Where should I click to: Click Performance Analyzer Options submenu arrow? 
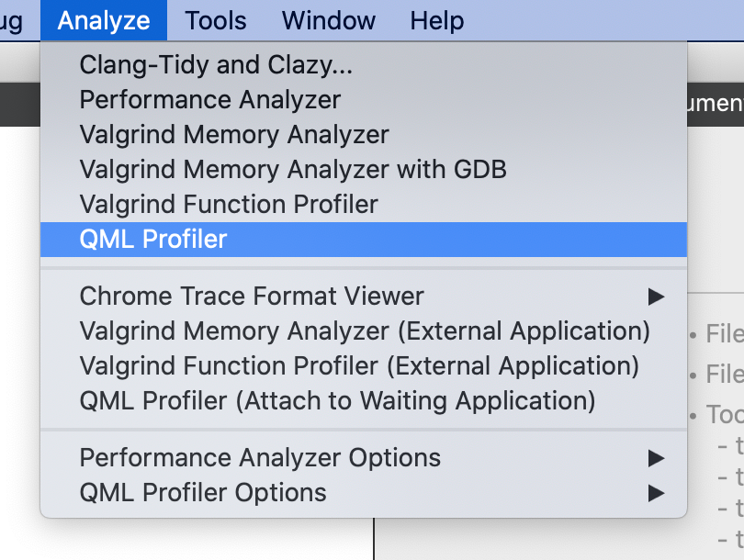click(x=656, y=458)
